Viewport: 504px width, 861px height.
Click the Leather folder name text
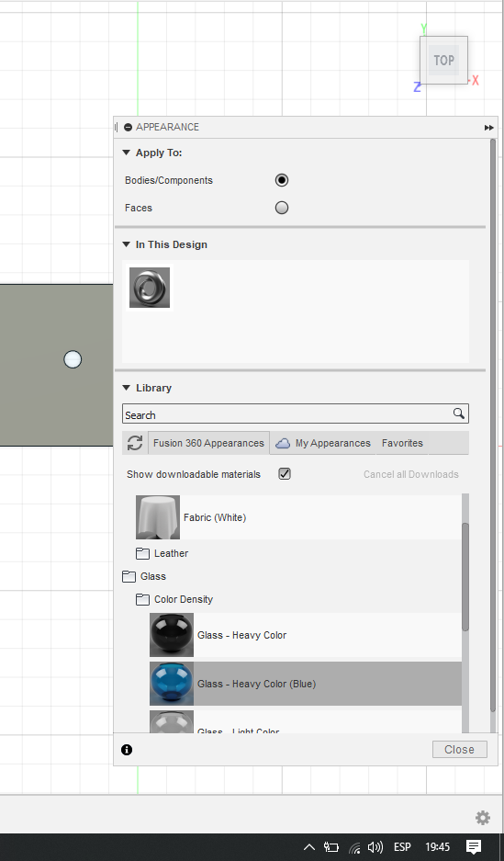[x=171, y=553]
